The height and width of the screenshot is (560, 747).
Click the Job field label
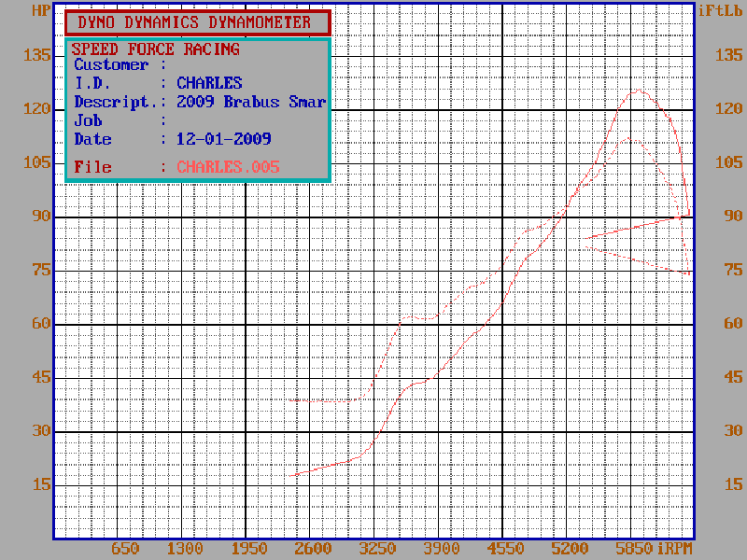pyautogui.click(x=88, y=120)
